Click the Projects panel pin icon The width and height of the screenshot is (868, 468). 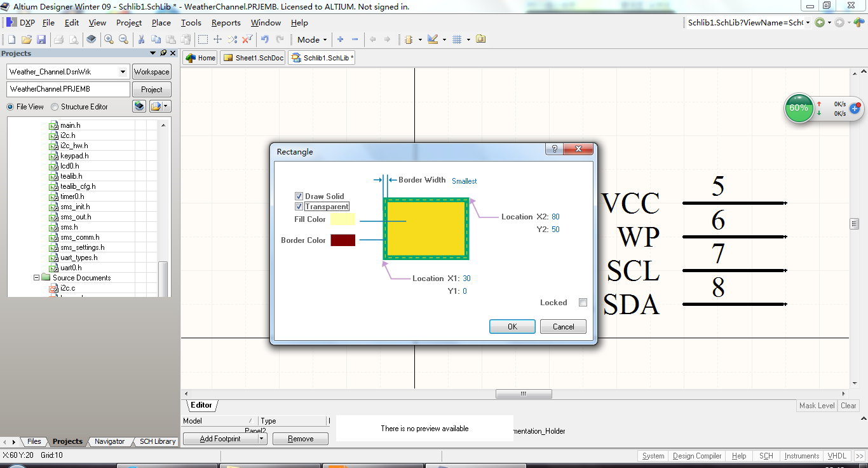[x=163, y=53]
